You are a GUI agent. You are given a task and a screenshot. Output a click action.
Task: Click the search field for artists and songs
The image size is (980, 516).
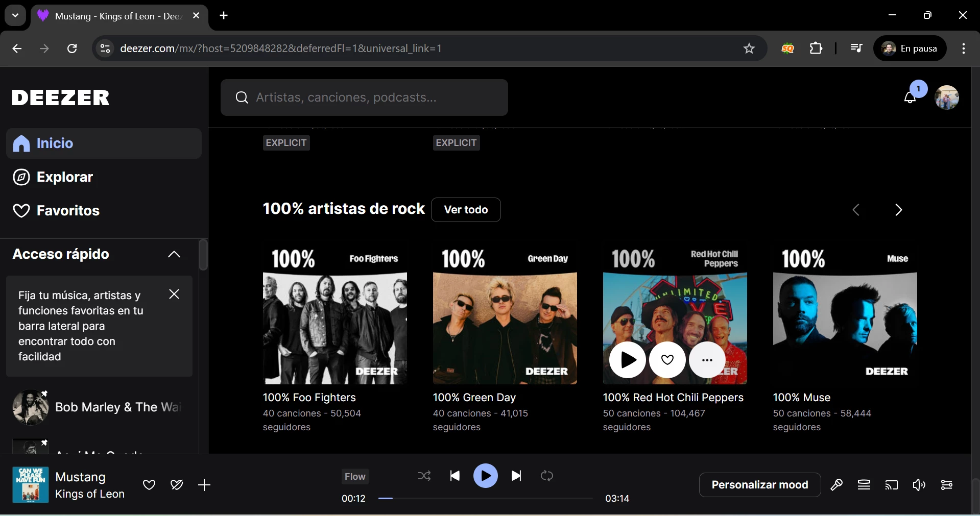pos(364,97)
